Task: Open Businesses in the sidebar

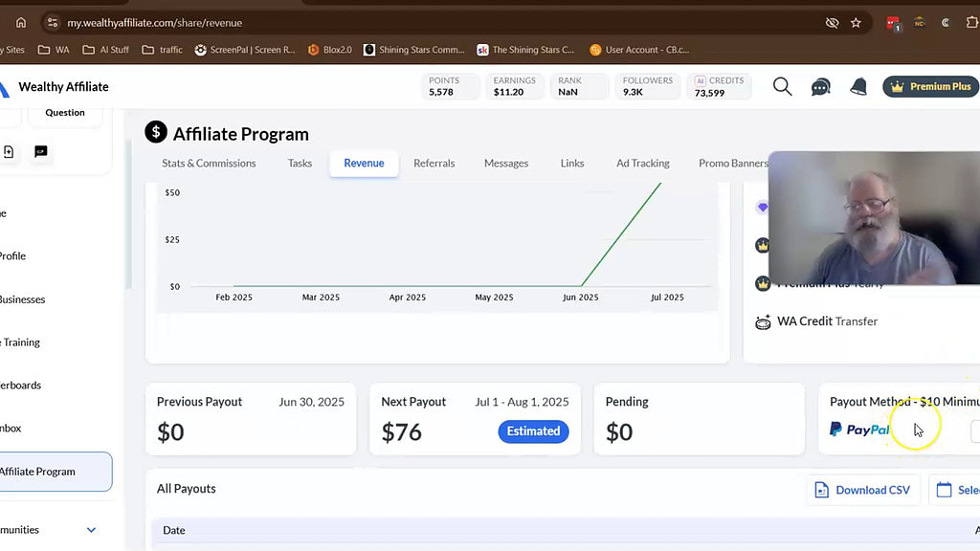Action: point(23,299)
